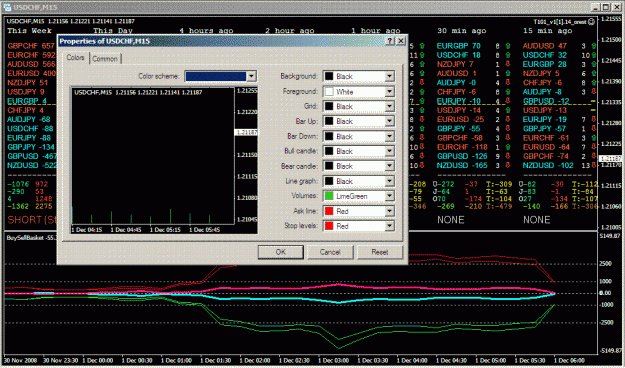Image resolution: width=625 pixels, height=368 pixels.
Task: Click EURCHF 592 in This Week column
Action: [x=31, y=55]
